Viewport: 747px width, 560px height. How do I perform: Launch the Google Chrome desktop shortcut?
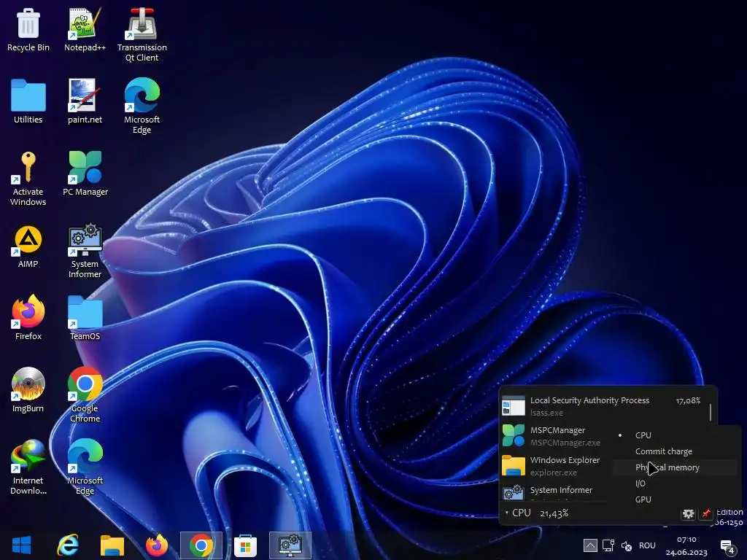(85, 395)
